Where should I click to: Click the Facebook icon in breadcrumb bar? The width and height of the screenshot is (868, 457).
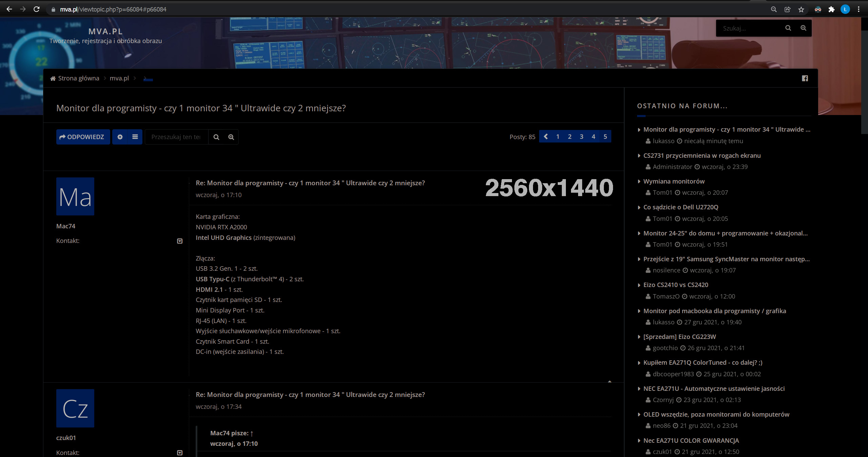[x=805, y=78]
